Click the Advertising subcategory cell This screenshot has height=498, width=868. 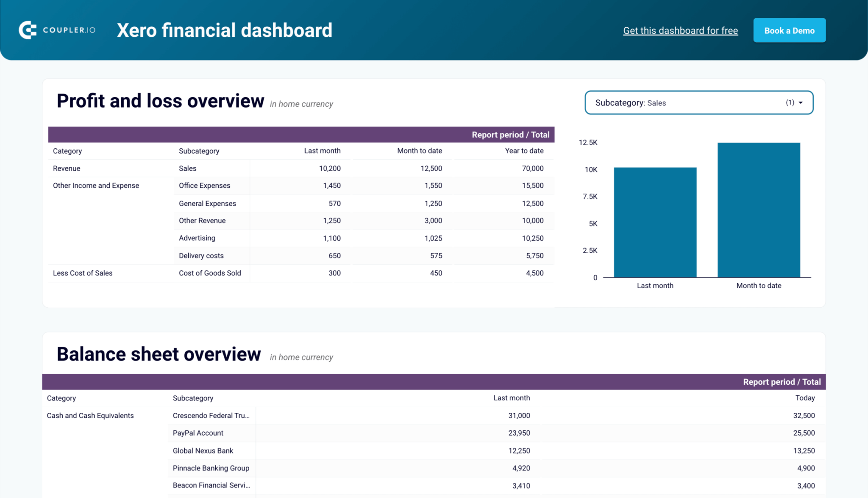pyautogui.click(x=197, y=238)
